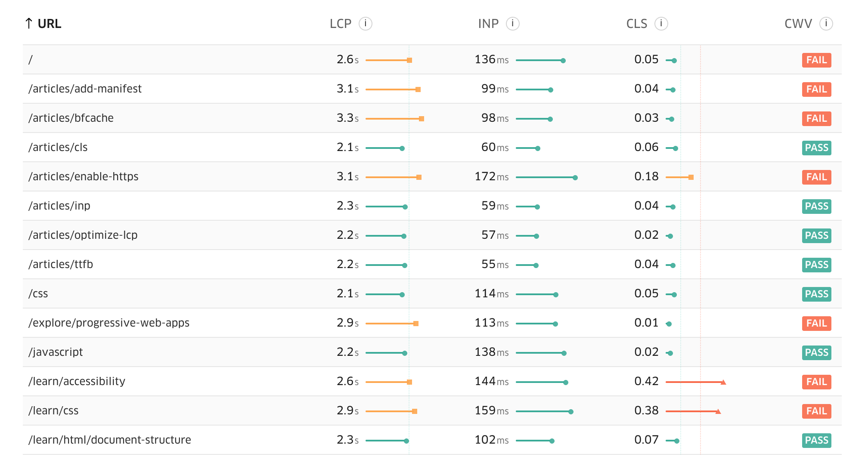Sort by the CWV column header
868x469 pixels.
[x=798, y=24]
